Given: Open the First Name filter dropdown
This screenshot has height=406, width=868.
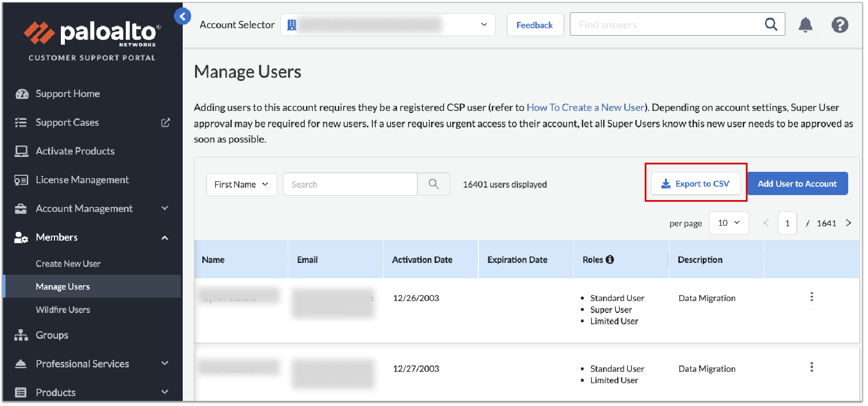Looking at the screenshot, I should tap(241, 184).
